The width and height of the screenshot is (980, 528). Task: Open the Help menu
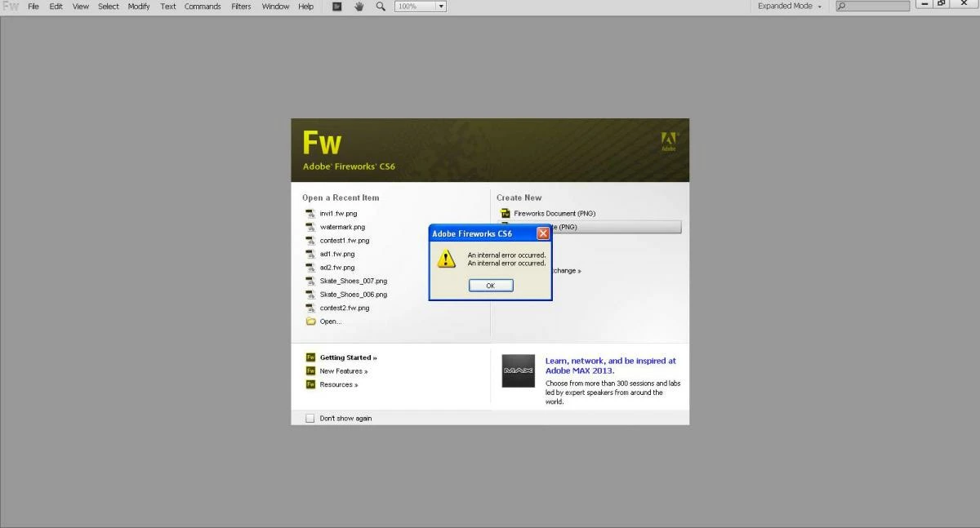tap(305, 6)
